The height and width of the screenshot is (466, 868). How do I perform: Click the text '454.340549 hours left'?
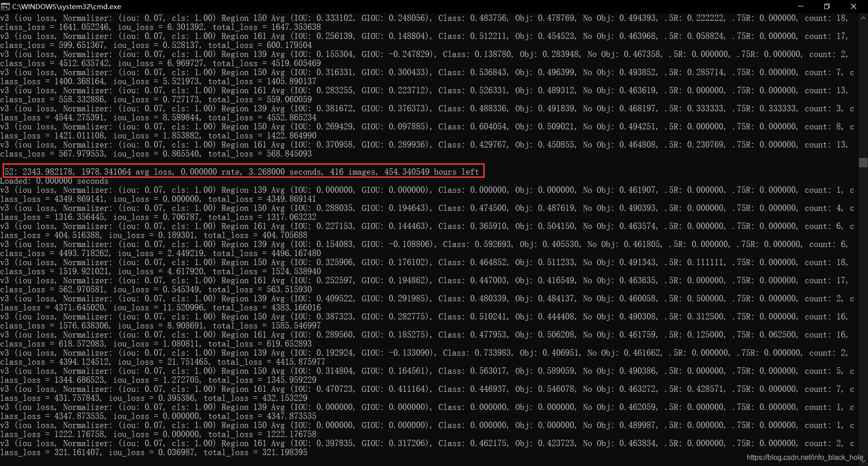pyautogui.click(x=431, y=172)
